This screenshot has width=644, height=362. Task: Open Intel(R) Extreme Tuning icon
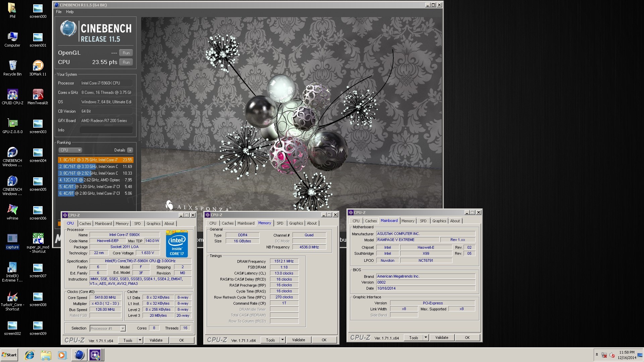tap(12, 271)
